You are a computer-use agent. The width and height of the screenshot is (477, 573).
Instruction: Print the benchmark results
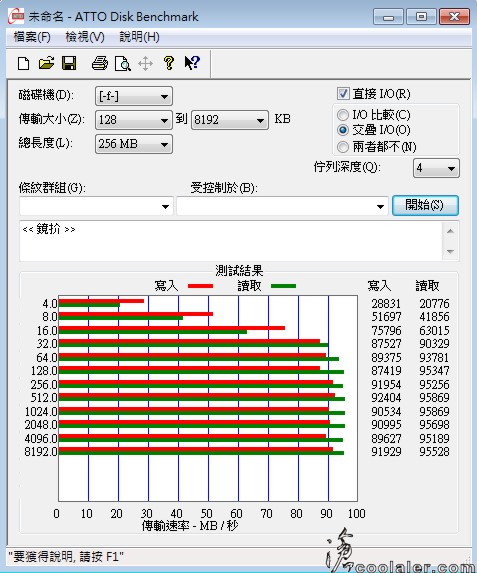point(99,63)
